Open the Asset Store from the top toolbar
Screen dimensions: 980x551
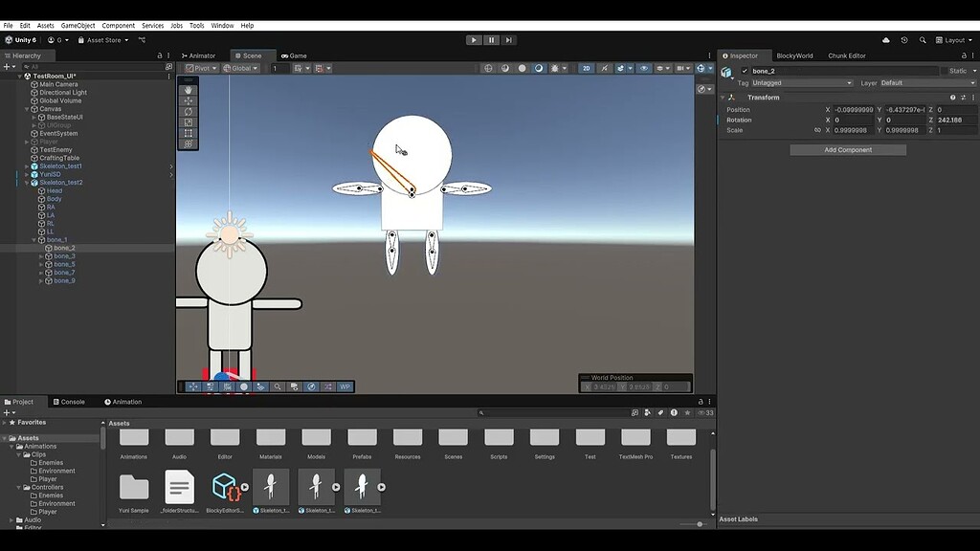(x=102, y=40)
